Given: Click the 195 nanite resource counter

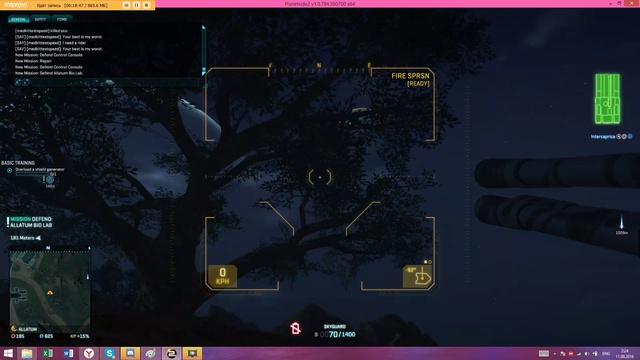Looking at the screenshot, I should 18,336.
